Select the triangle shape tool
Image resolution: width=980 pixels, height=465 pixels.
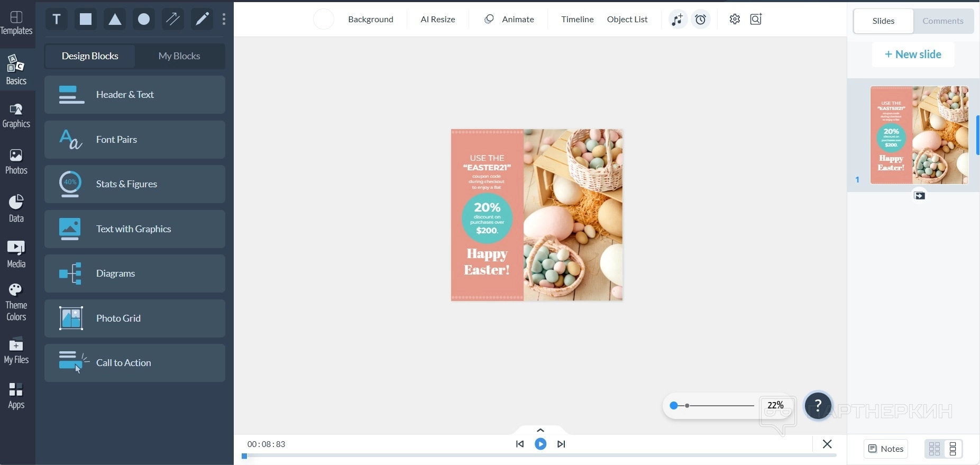pyautogui.click(x=115, y=20)
